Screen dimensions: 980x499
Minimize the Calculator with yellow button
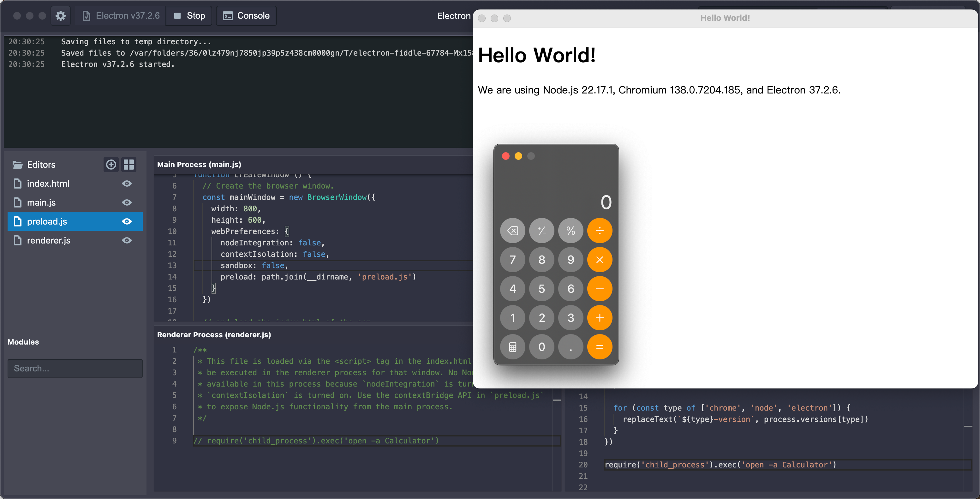click(x=518, y=156)
